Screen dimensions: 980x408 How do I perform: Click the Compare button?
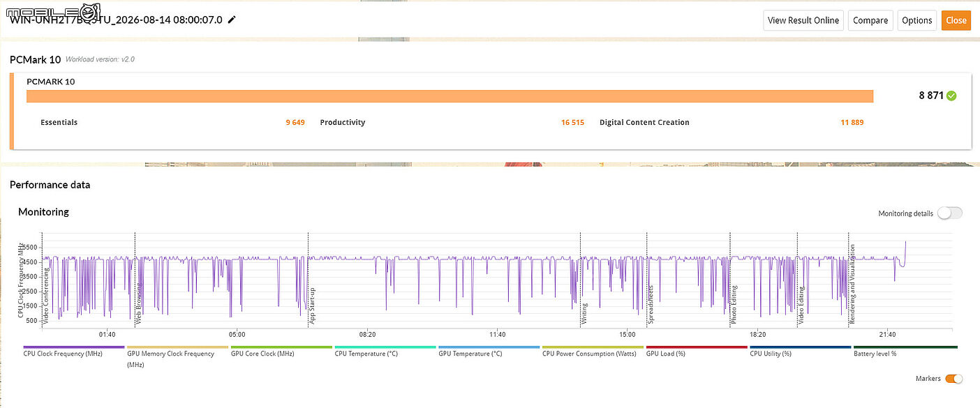click(870, 20)
